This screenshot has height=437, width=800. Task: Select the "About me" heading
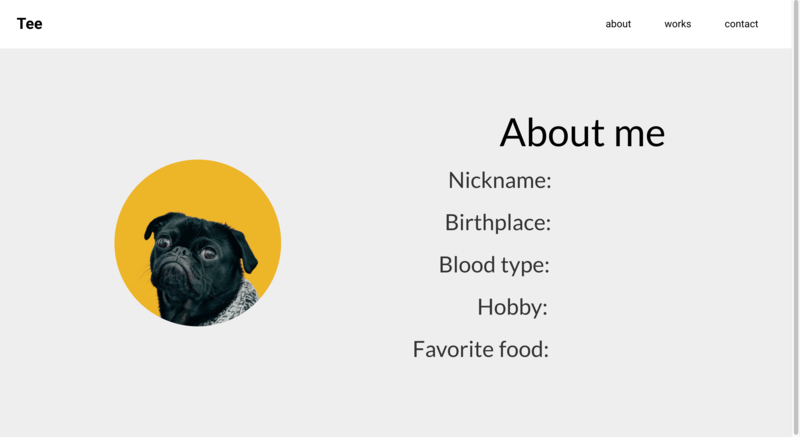[x=582, y=133]
